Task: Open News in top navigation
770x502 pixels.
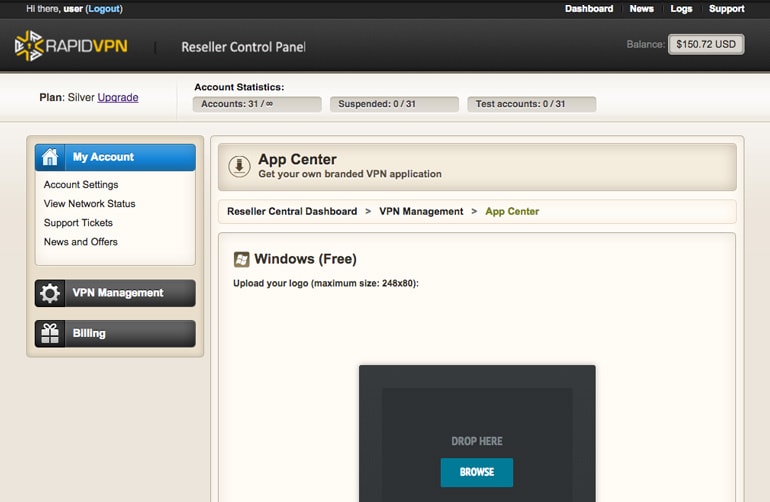Action: (x=641, y=9)
